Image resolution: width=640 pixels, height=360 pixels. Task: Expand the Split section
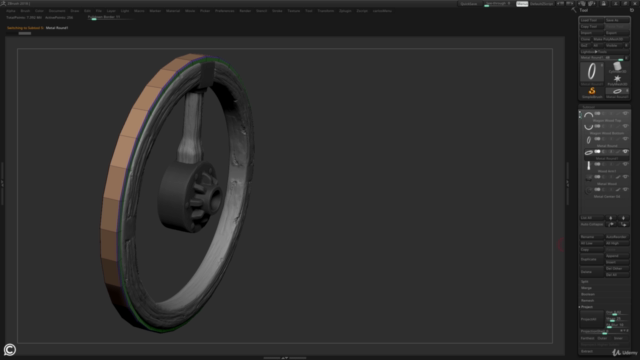(585, 282)
